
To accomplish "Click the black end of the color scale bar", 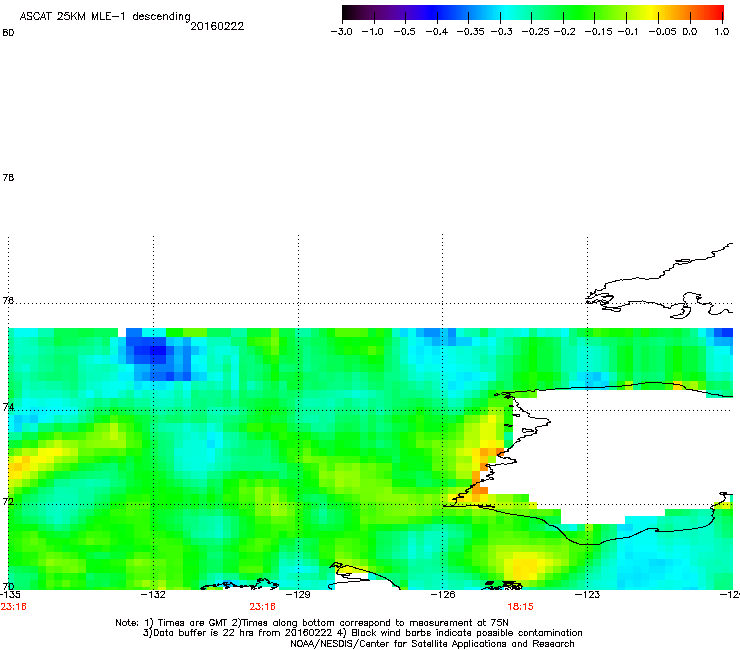I will [x=348, y=13].
